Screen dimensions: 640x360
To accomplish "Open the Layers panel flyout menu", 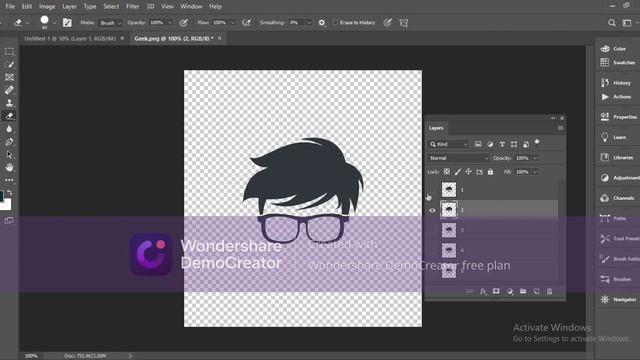I will tap(560, 128).
